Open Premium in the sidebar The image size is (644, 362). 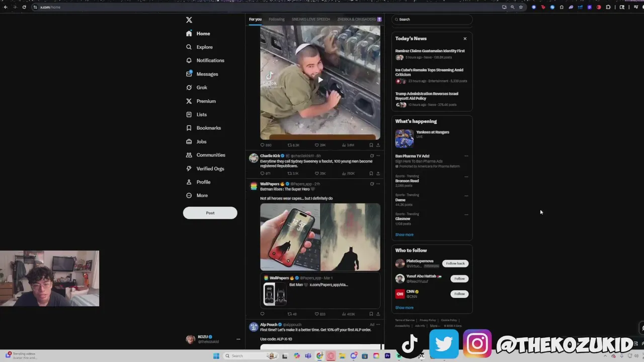(201, 101)
